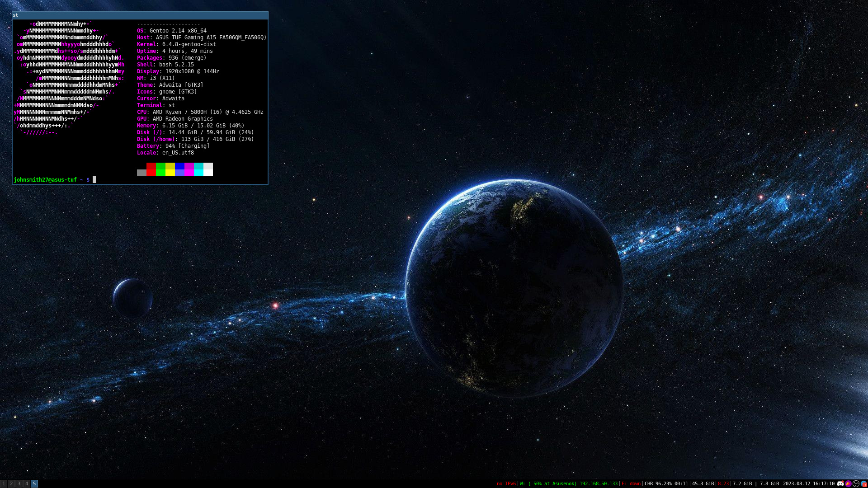Viewport: 868px width, 488px height.
Task: Click the date and time display
Action: [x=808, y=483]
